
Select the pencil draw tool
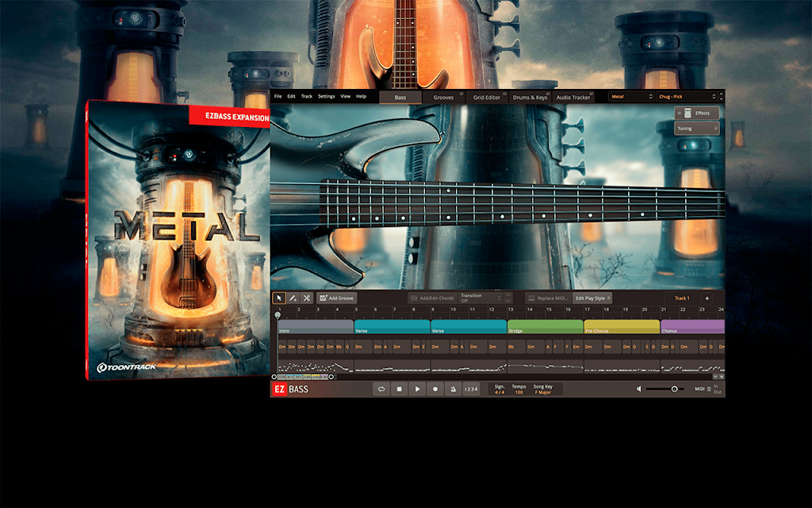click(x=293, y=298)
